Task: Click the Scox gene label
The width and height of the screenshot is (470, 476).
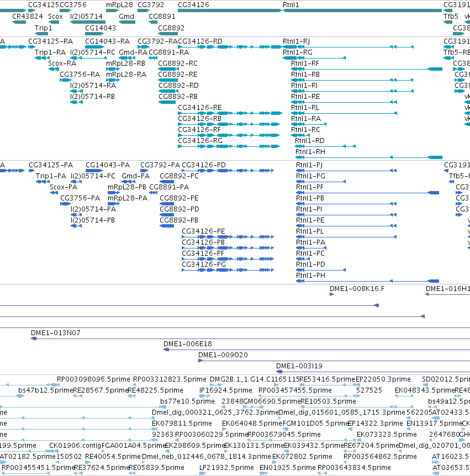Action: click(55, 17)
